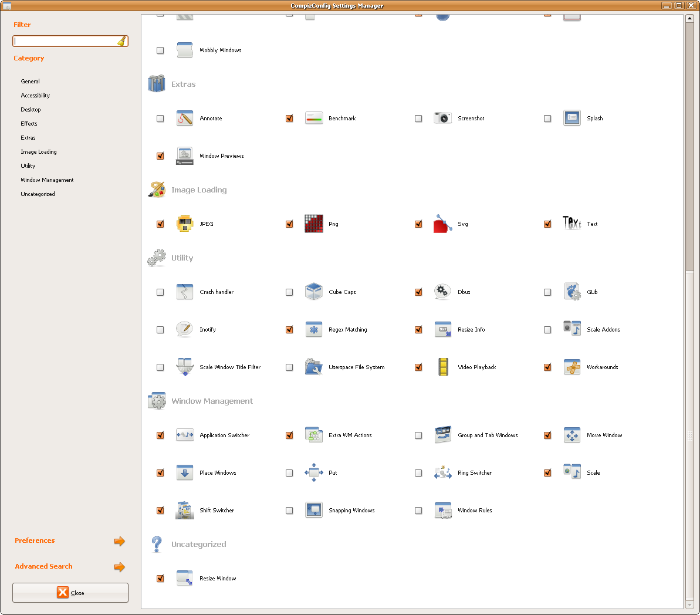Disable the Benchmark checkbox
The width and height of the screenshot is (700, 615).
[x=289, y=119]
